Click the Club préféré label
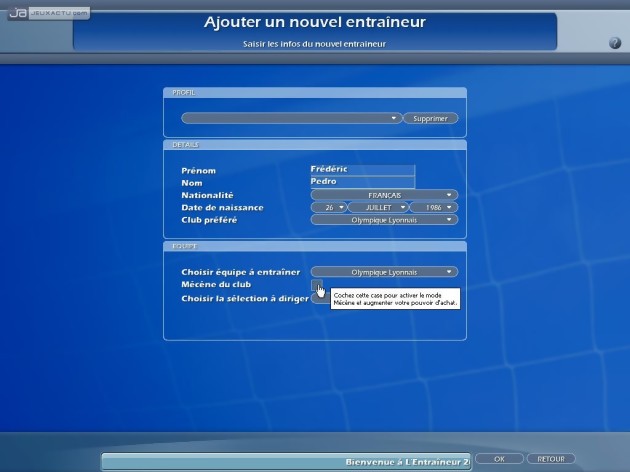630x472 pixels. [209, 220]
